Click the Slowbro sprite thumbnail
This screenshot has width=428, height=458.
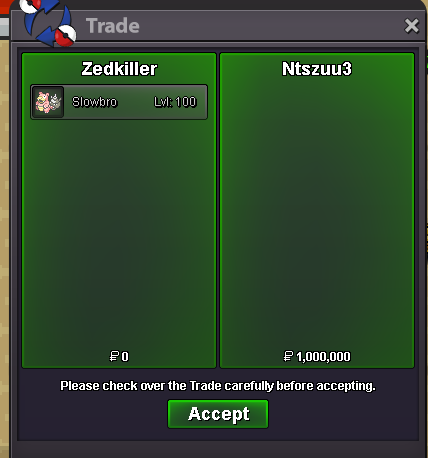49,102
